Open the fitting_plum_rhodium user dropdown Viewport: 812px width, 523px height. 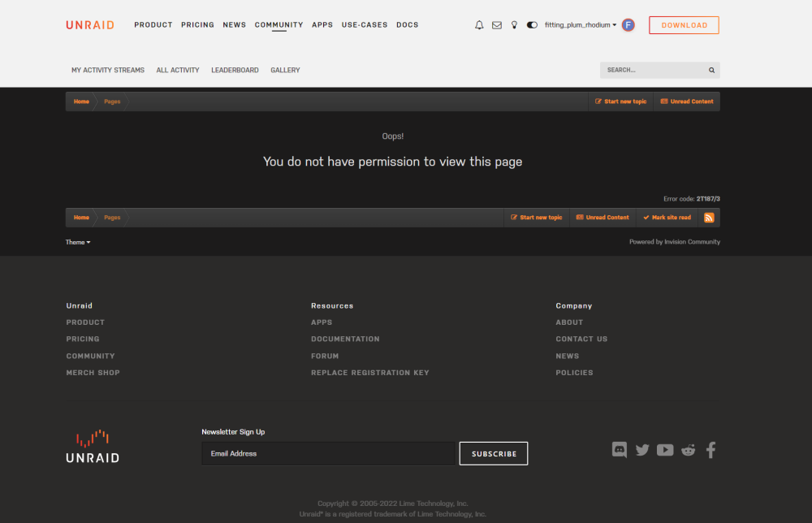[x=581, y=25]
